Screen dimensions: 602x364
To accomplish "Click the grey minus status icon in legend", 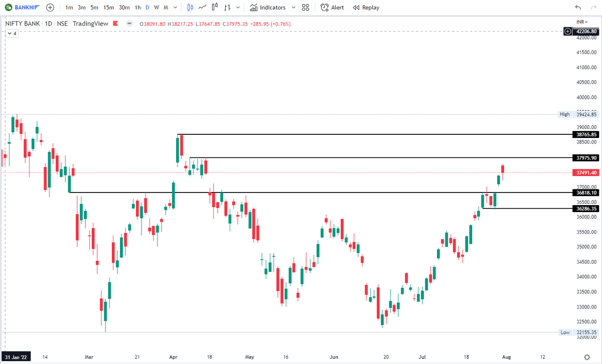I will point(129,24).
